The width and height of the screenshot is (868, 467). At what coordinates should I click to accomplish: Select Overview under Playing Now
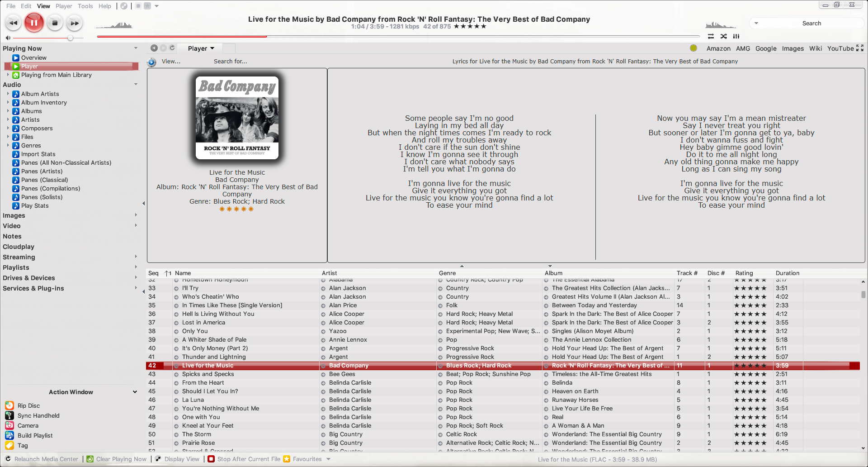(34, 57)
